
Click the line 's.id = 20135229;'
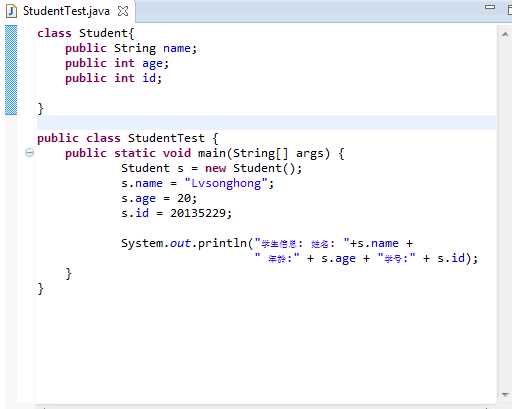(x=176, y=213)
